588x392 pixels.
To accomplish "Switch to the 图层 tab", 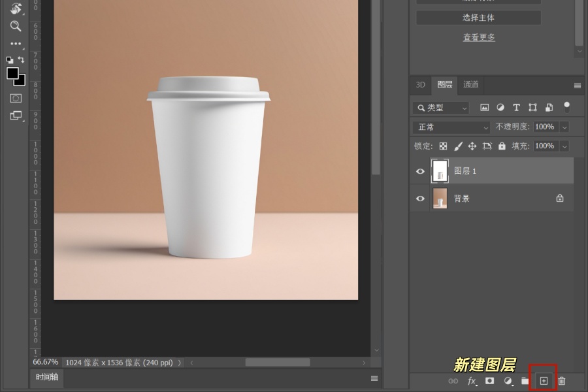I will (445, 85).
